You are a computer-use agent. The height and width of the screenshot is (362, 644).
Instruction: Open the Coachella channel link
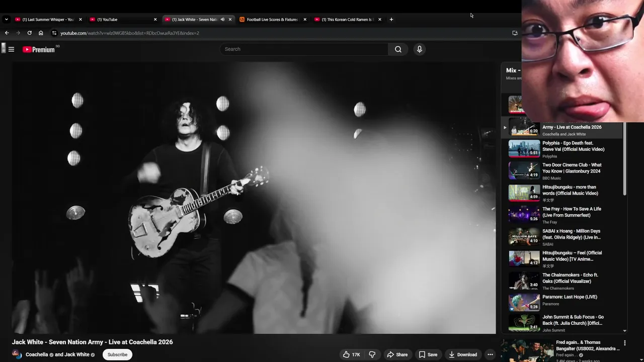point(37,354)
